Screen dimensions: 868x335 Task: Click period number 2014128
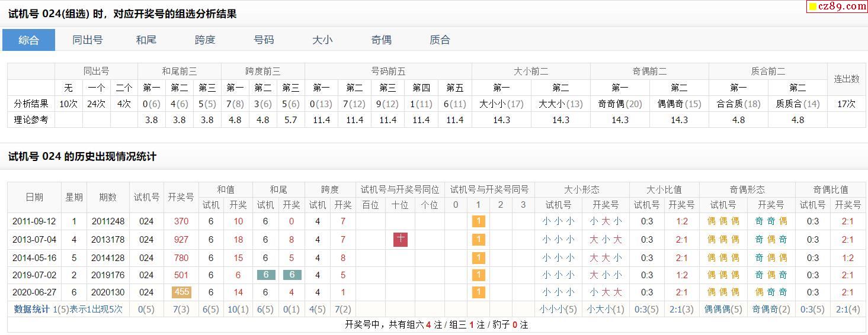tap(108, 258)
